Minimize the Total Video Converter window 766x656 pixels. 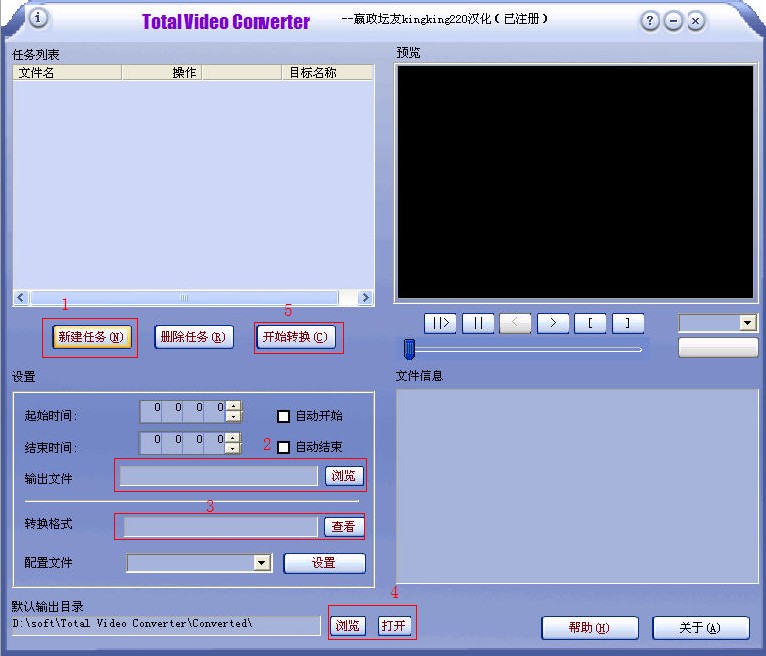click(x=673, y=21)
